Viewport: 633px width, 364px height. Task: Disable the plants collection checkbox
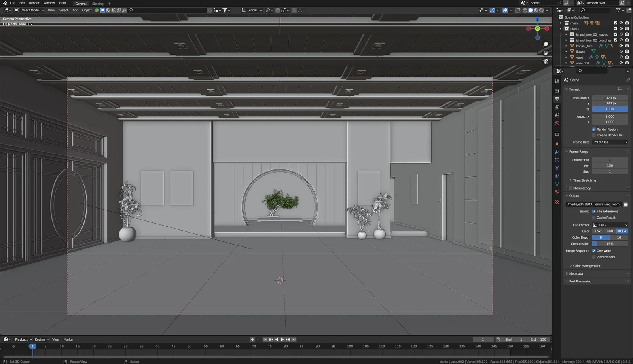[615, 28]
